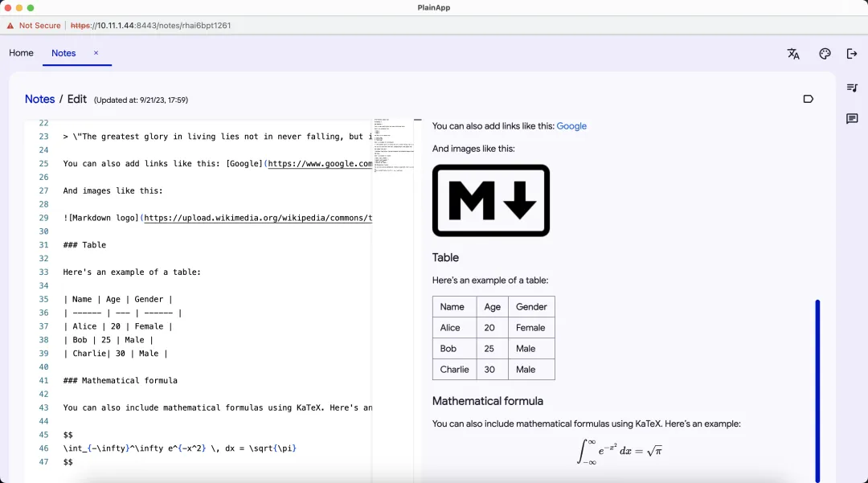
Task: Open the language translation icon
Action: tap(793, 54)
